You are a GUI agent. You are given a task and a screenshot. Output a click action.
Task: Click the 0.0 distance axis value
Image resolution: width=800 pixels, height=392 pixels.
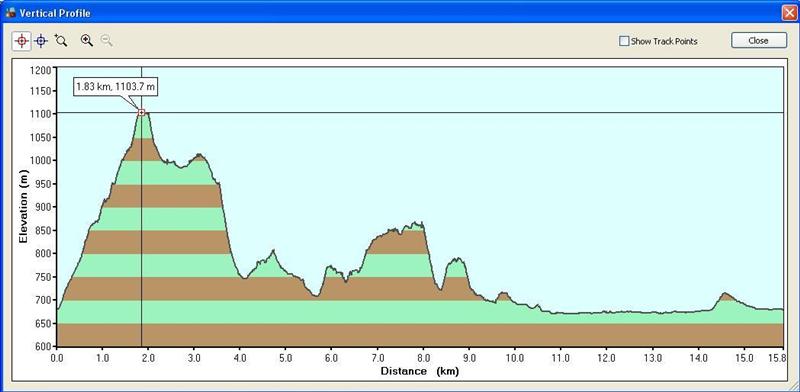coord(57,358)
